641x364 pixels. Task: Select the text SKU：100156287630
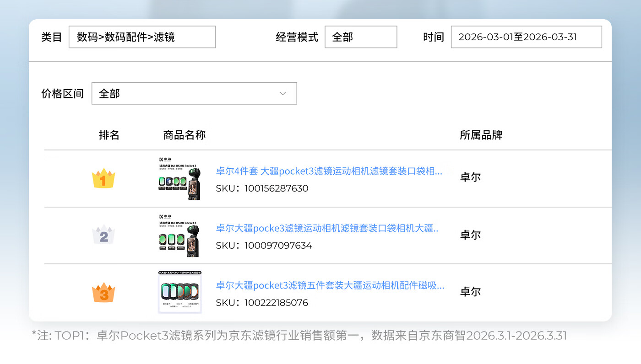(x=262, y=188)
